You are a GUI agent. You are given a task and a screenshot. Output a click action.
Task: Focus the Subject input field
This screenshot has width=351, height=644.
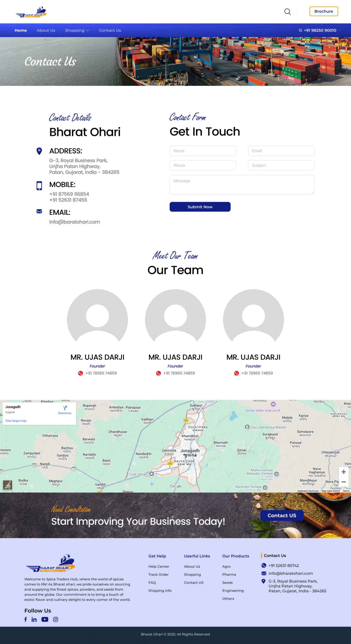[281, 165]
